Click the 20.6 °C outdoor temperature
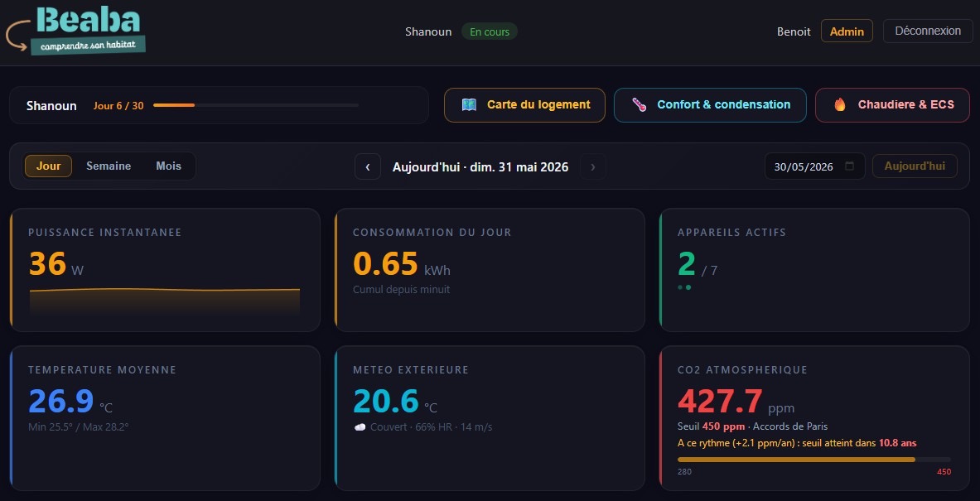 395,402
